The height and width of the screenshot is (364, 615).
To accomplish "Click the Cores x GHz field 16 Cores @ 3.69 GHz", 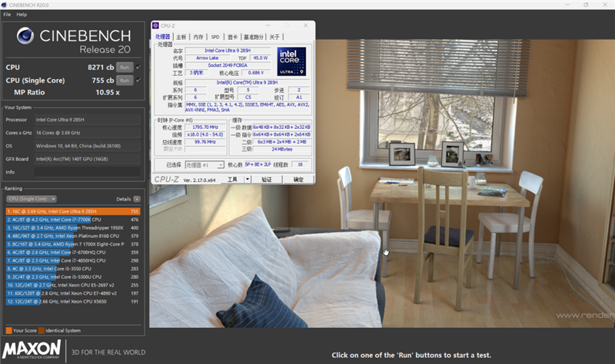I will (x=87, y=132).
